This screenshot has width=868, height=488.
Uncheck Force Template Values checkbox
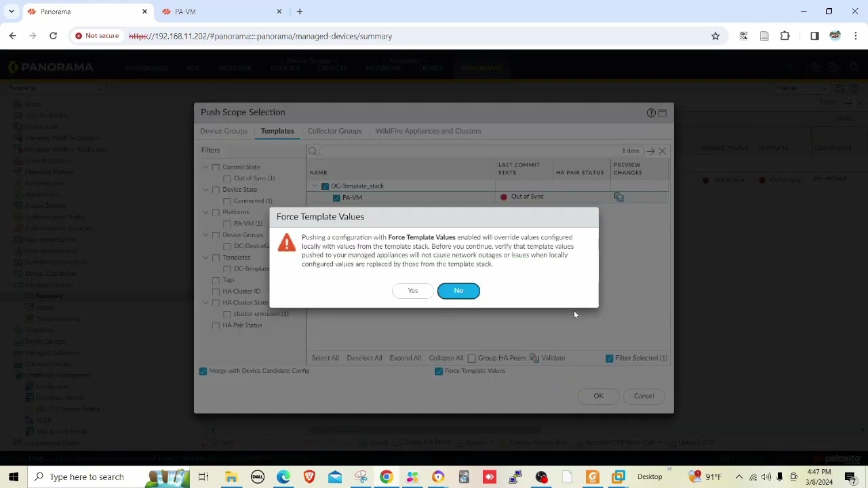tap(439, 371)
